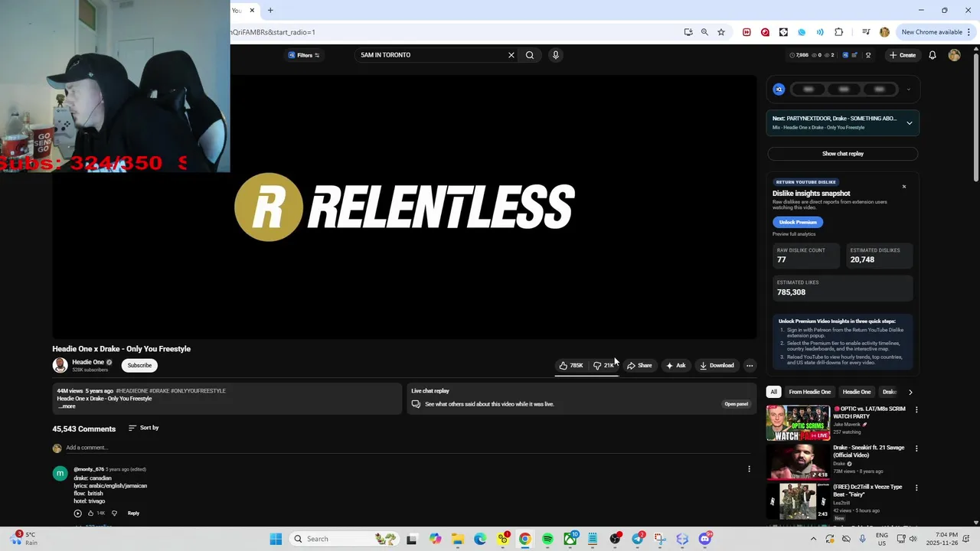The width and height of the screenshot is (980, 551).
Task: Open Spotify from the taskbar
Action: pos(547,539)
